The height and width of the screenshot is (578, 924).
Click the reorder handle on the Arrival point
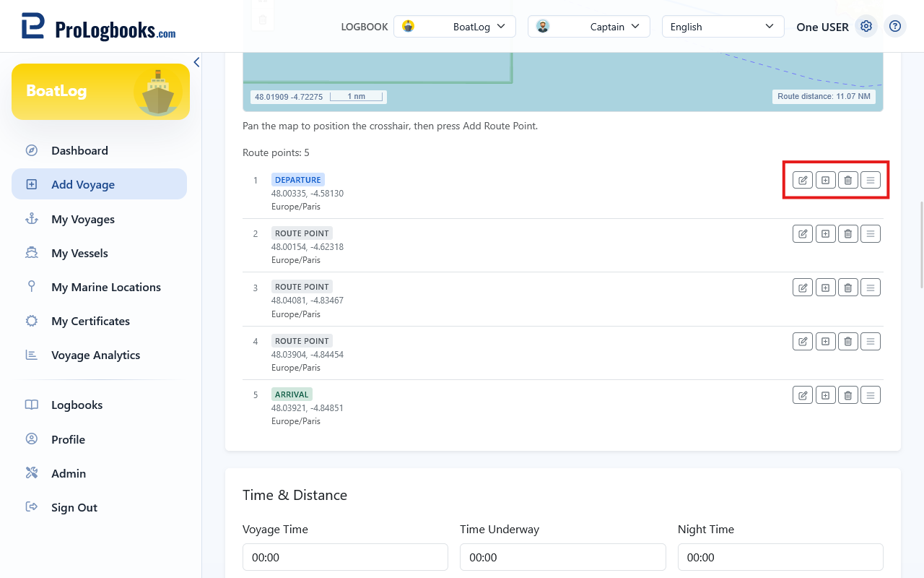pos(871,395)
